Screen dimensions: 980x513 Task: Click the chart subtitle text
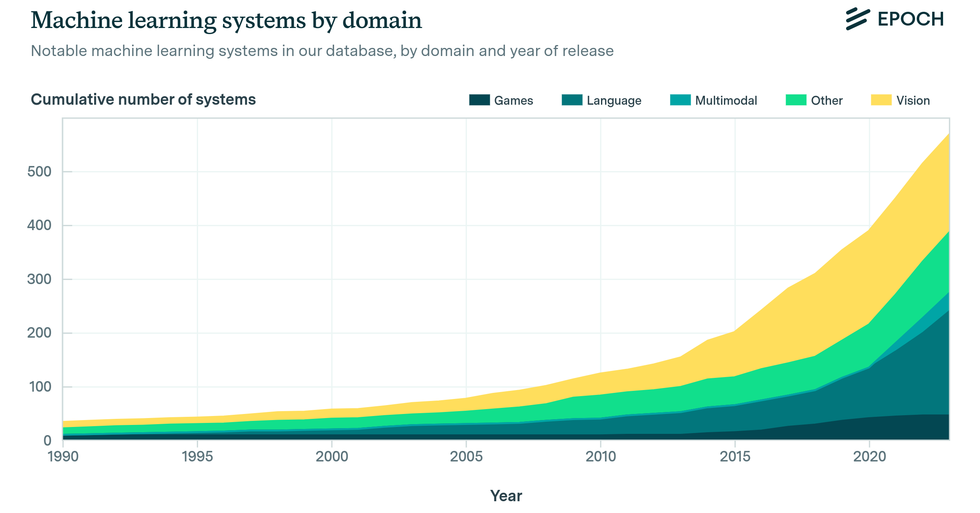tap(323, 50)
